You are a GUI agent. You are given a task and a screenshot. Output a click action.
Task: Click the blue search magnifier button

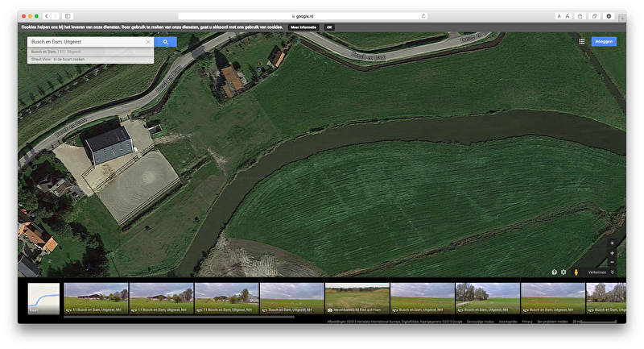(166, 42)
